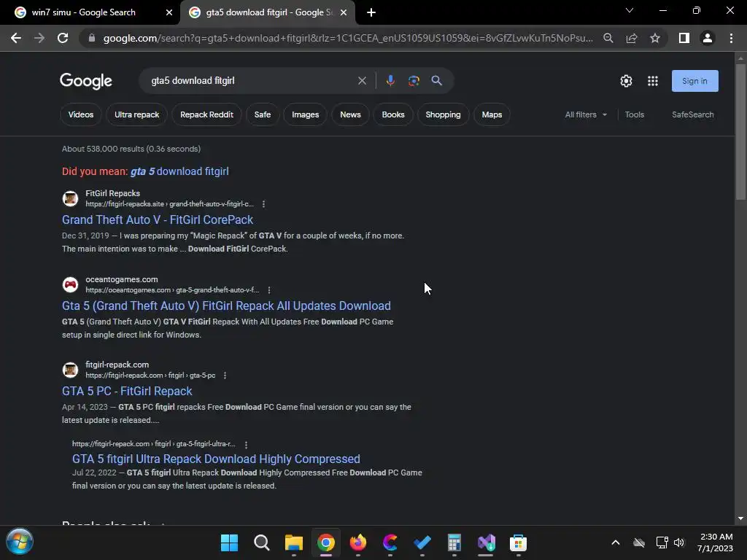747x560 pixels.
Task: Open Google quick settings gear
Action: pyautogui.click(x=626, y=81)
